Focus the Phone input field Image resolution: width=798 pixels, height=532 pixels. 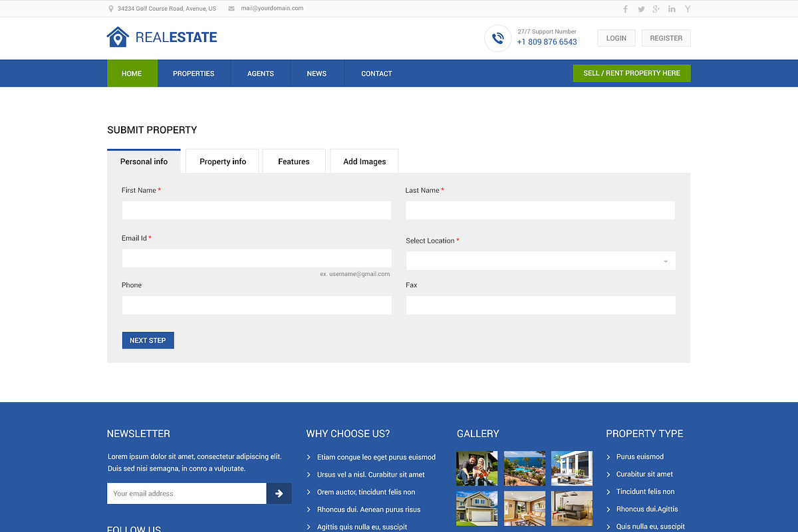click(257, 305)
